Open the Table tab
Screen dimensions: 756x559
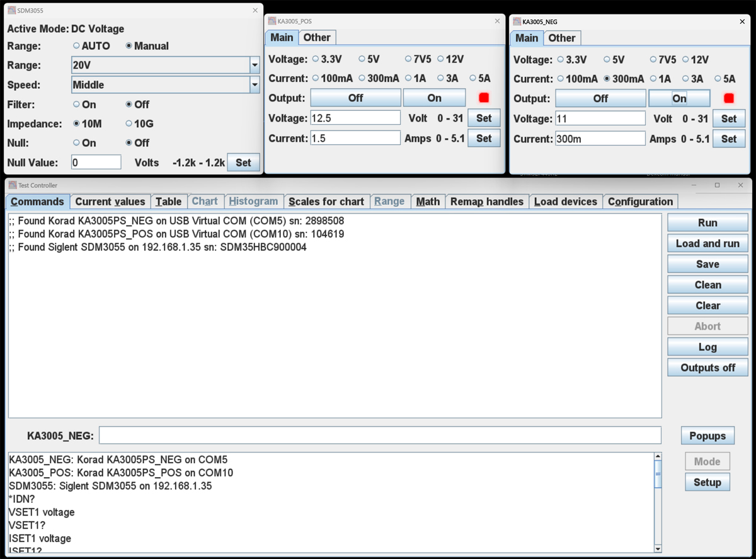[x=168, y=202]
